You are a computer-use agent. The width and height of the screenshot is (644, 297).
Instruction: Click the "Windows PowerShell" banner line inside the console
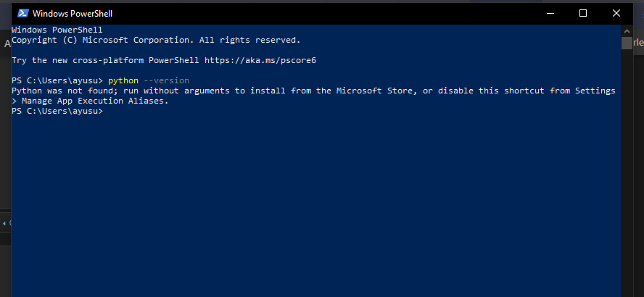point(57,30)
